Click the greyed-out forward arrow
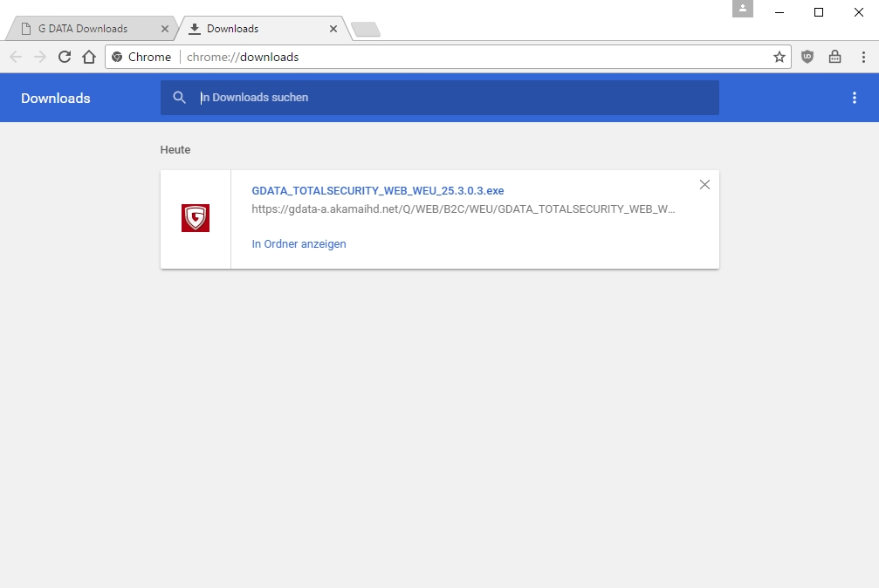879x588 pixels. point(40,57)
